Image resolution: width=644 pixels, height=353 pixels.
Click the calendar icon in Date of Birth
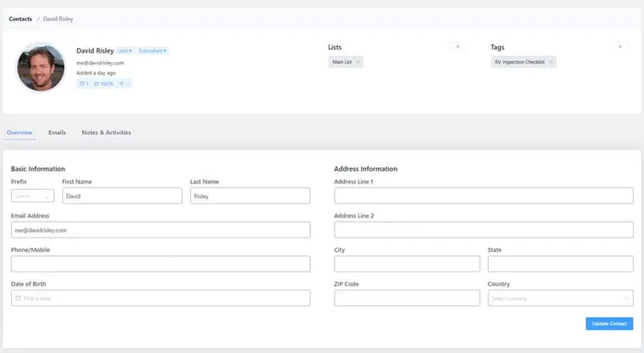coord(18,299)
